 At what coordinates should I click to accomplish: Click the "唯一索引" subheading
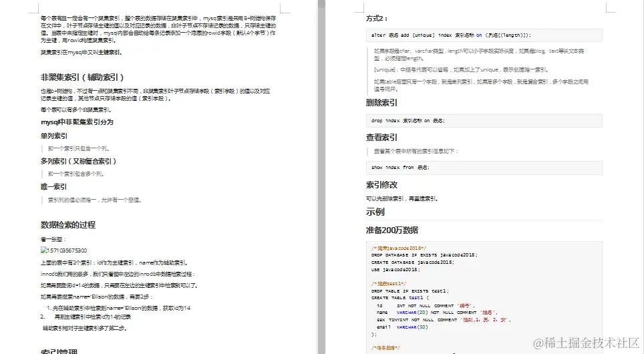click(54, 187)
